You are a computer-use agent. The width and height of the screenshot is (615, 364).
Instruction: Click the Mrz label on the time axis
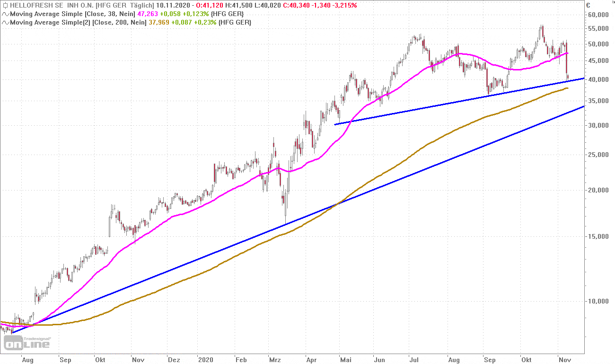click(275, 360)
